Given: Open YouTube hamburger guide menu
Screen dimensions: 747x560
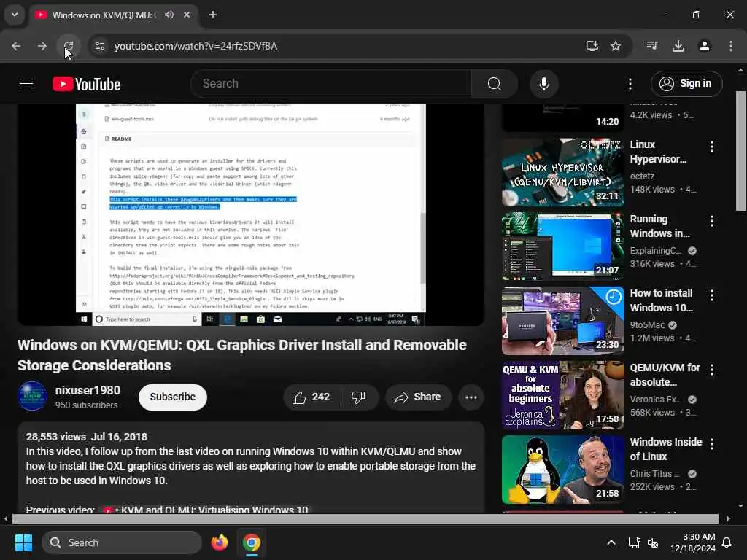Looking at the screenshot, I should 26,84.
